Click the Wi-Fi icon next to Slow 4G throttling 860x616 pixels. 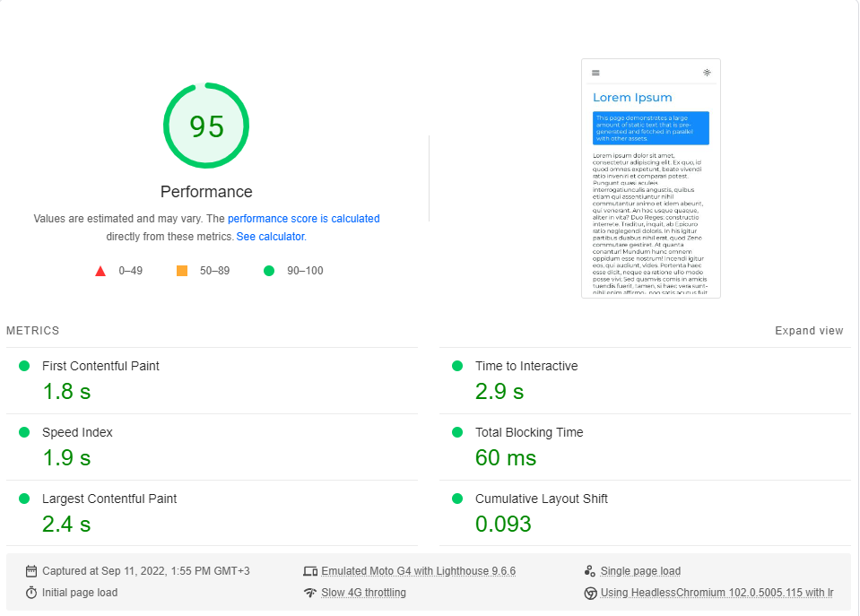(x=309, y=593)
